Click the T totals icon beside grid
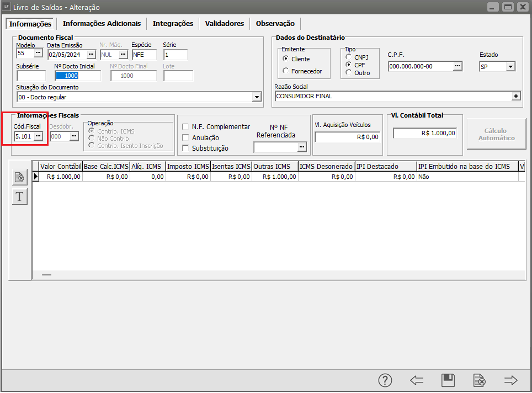The height and width of the screenshot is (393, 532). click(20, 196)
